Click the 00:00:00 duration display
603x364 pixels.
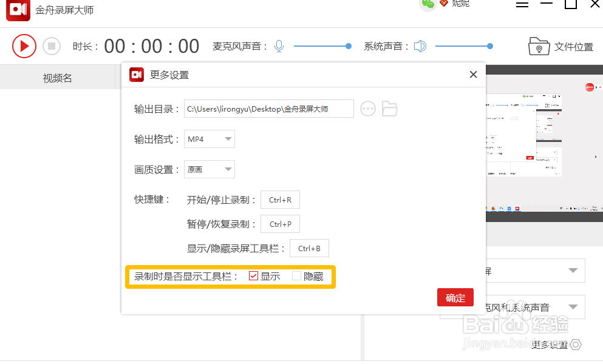click(x=152, y=46)
